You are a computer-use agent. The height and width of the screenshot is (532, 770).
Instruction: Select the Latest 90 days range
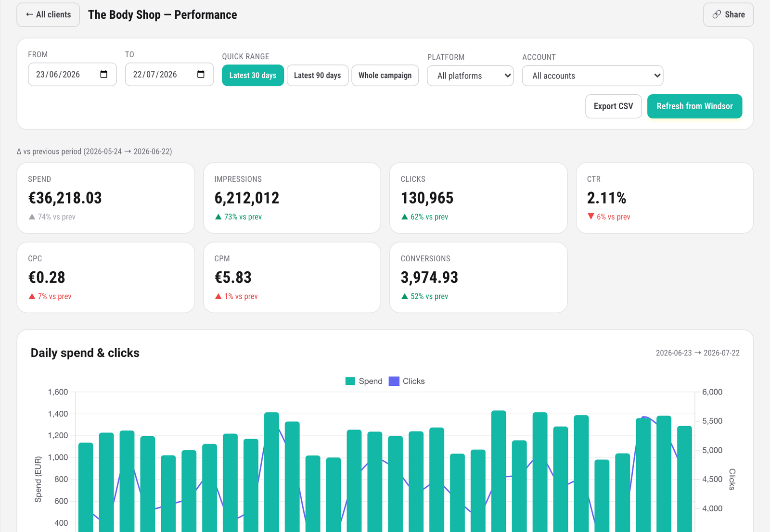(x=318, y=76)
